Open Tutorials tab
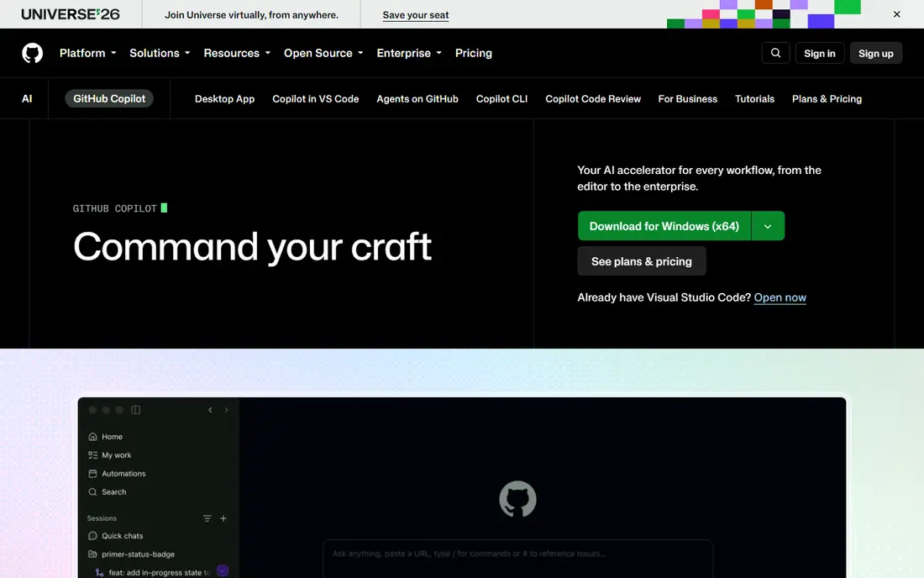 click(x=754, y=99)
